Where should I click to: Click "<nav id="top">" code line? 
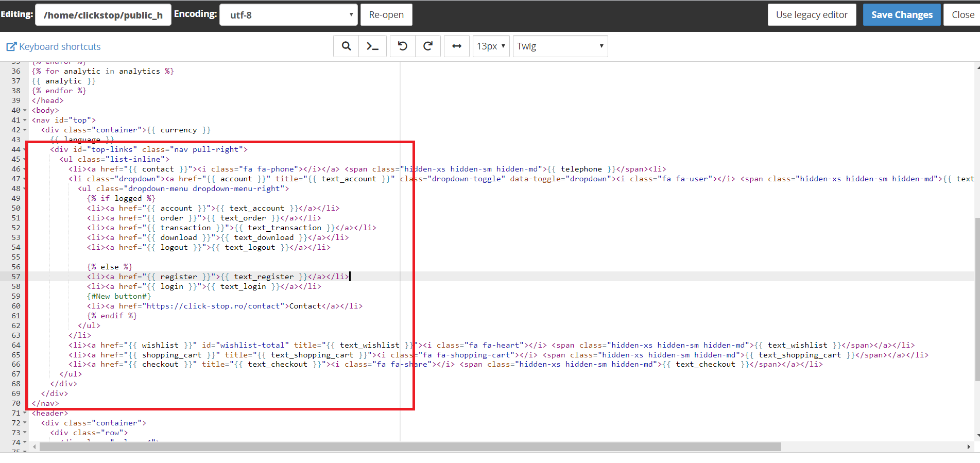click(64, 120)
